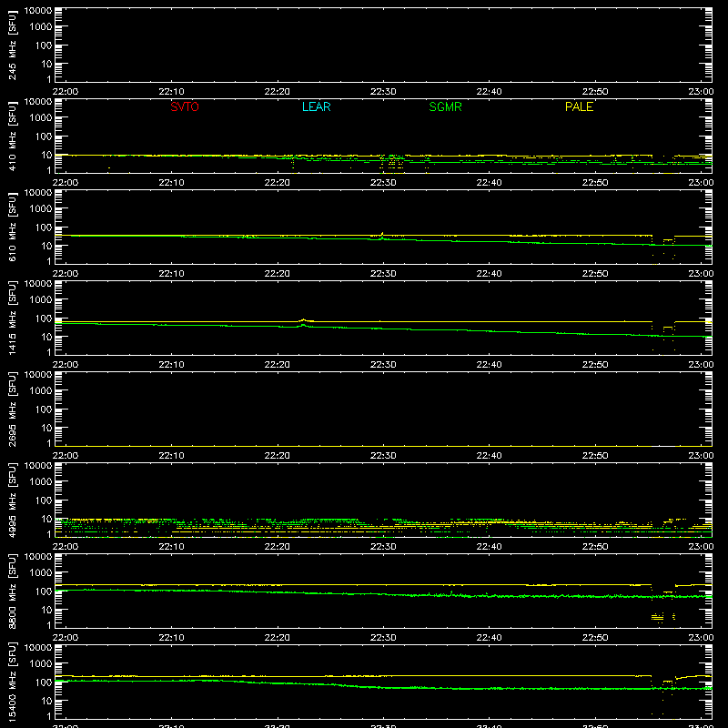Select the 245 MHz [SFU] axis title
Viewport: 728px width, 728px height.
[x=13, y=45]
